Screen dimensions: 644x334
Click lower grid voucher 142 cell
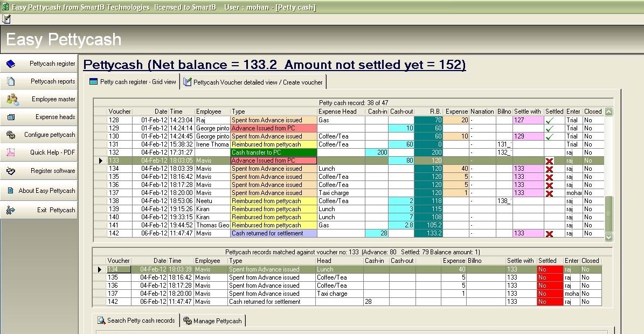[119, 302]
